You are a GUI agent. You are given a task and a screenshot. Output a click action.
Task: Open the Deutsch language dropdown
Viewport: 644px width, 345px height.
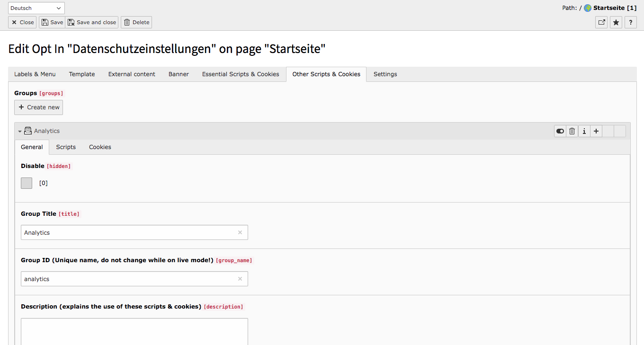point(36,8)
